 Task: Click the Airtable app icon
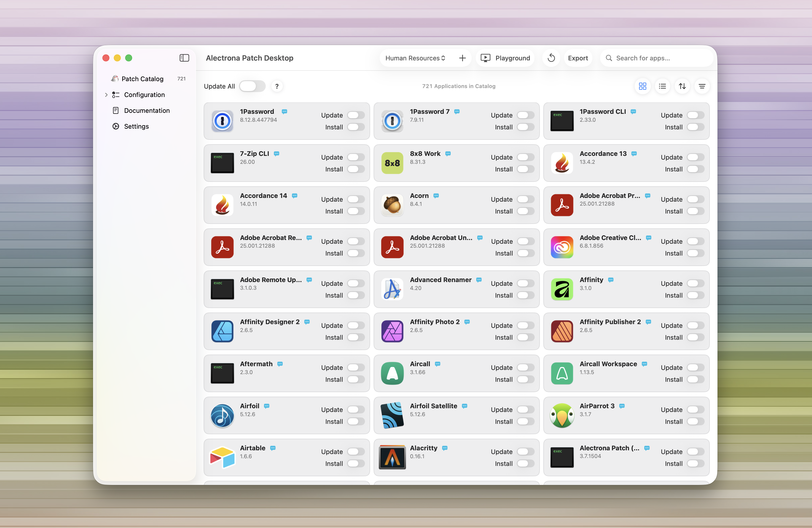[222, 457]
